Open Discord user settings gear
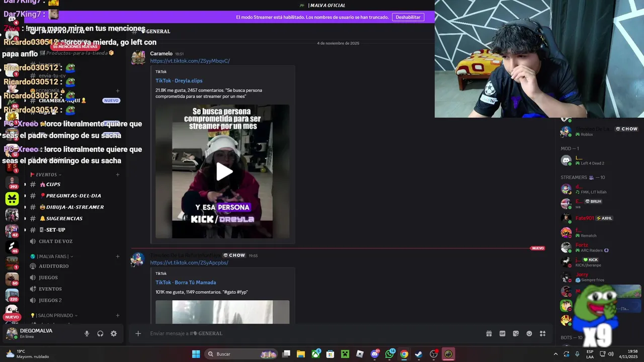This screenshot has width=644, height=362. point(114,333)
